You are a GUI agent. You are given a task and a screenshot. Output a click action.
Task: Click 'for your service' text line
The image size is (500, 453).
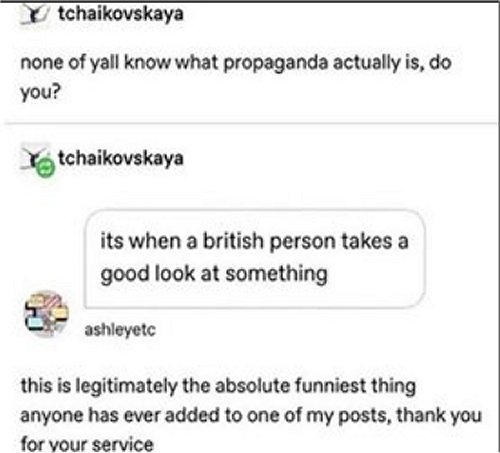point(87,445)
